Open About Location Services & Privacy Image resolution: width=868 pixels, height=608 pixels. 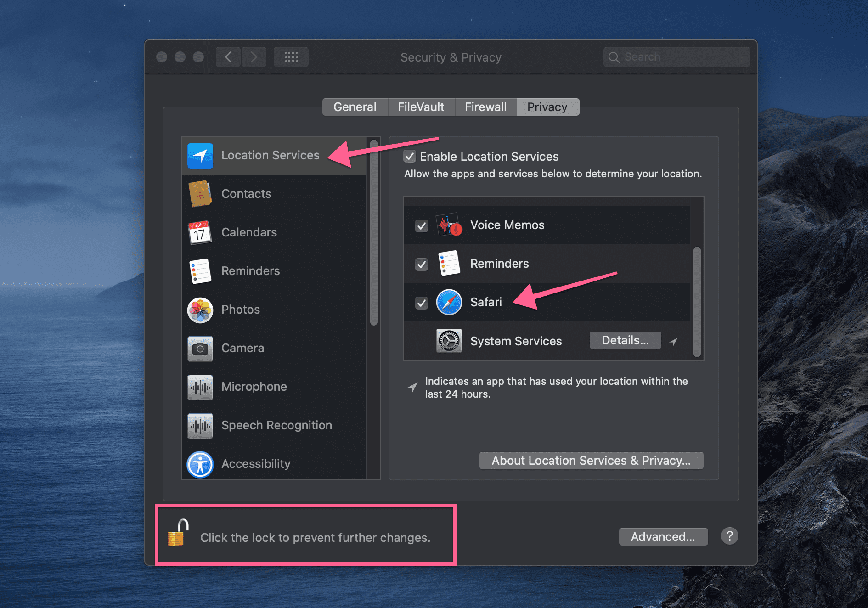[592, 461]
